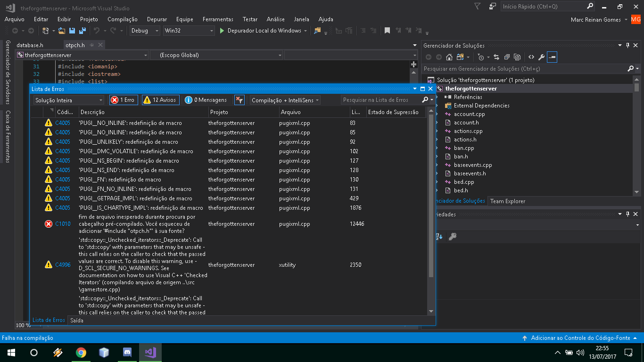
Task: Click the Error List vertical scrollbar
Action: click(431, 212)
